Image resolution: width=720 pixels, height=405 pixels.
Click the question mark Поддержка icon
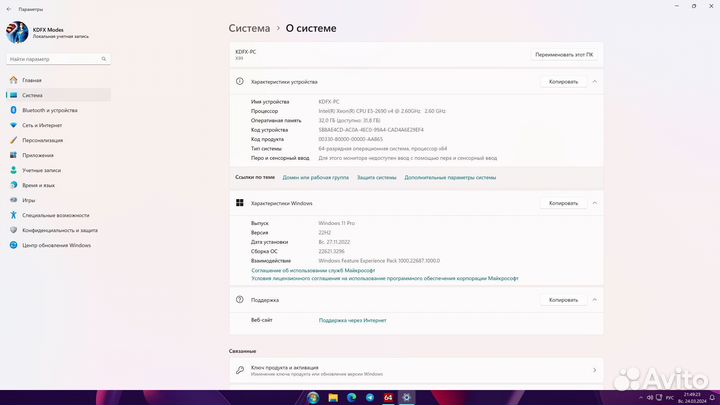pyautogui.click(x=240, y=300)
